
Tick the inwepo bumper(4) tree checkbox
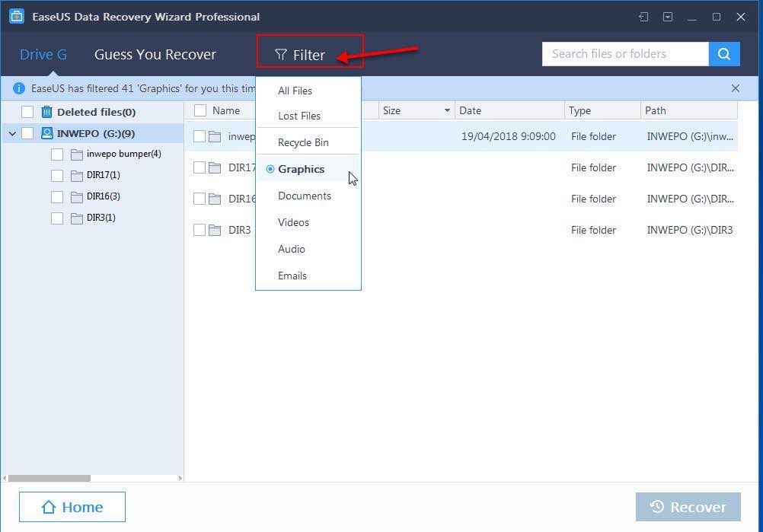tap(57, 155)
